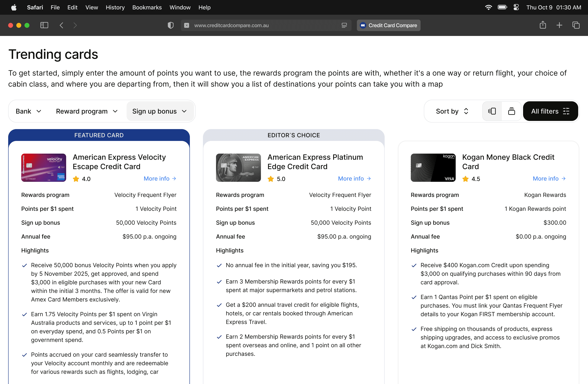Open the Sign up bonus dropdown

[160, 111]
